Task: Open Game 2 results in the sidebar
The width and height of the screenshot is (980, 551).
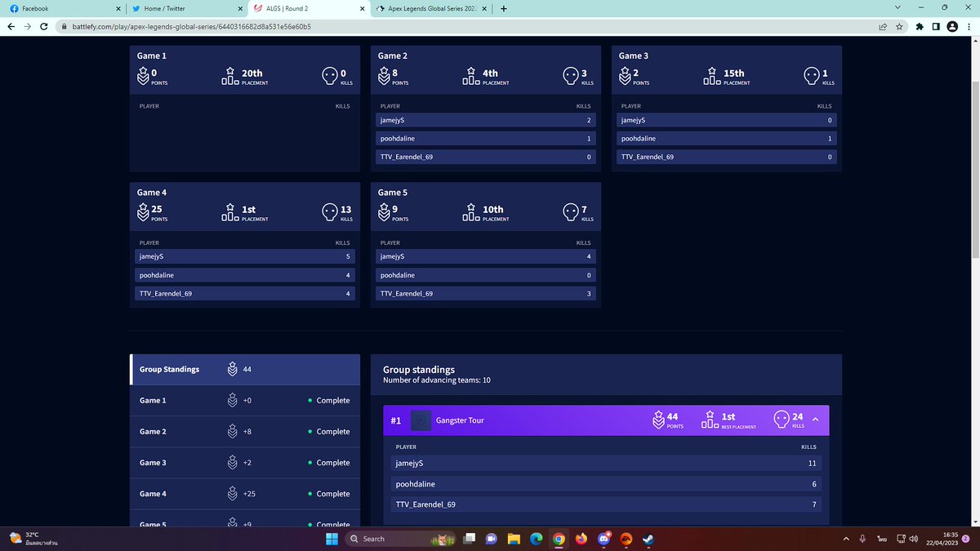Action: (x=245, y=432)
